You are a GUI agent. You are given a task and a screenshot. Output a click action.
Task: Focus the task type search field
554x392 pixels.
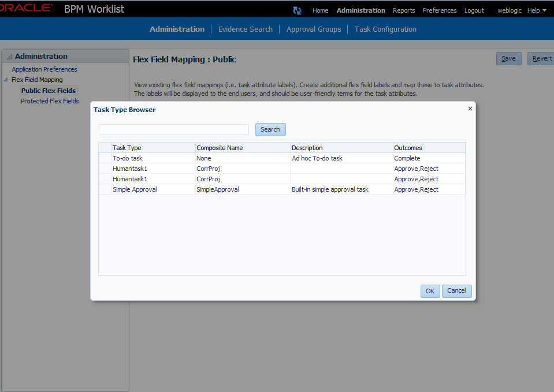(174, 129)
